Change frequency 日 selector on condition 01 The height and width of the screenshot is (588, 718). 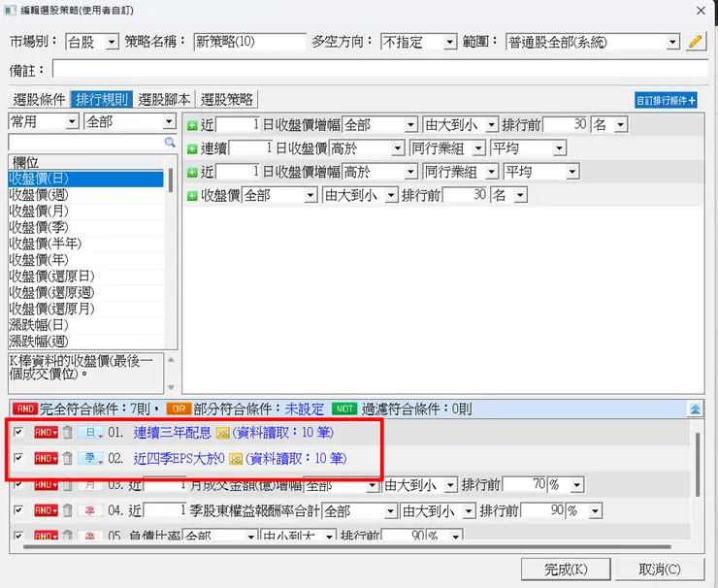tap(90, 432)
